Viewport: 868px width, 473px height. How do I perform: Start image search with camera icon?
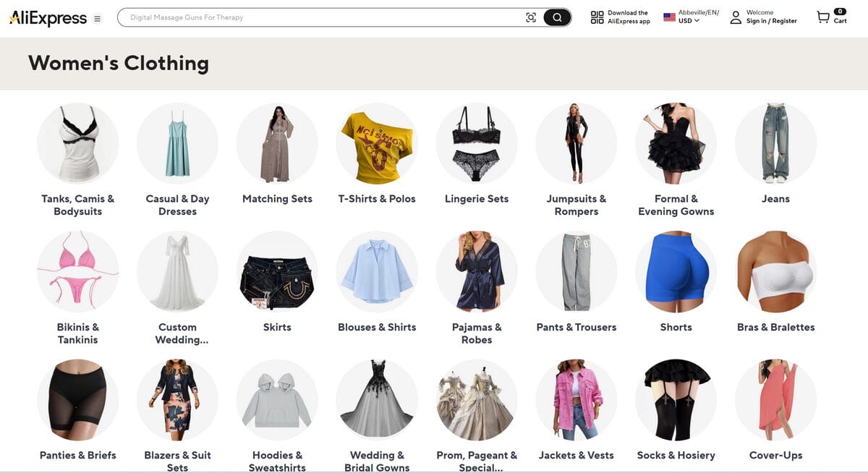(531, 17)
